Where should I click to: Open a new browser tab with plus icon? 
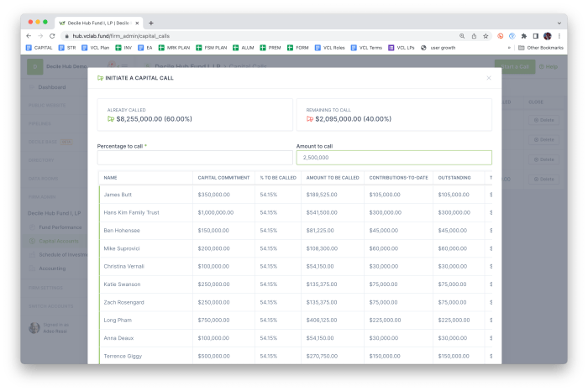[x=150, y=23]
